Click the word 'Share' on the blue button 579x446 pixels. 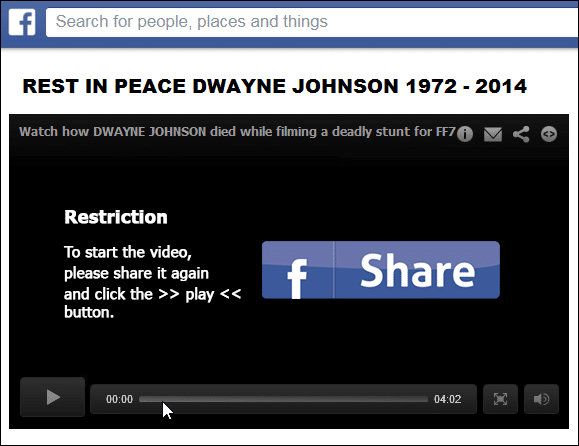[417, 271]
